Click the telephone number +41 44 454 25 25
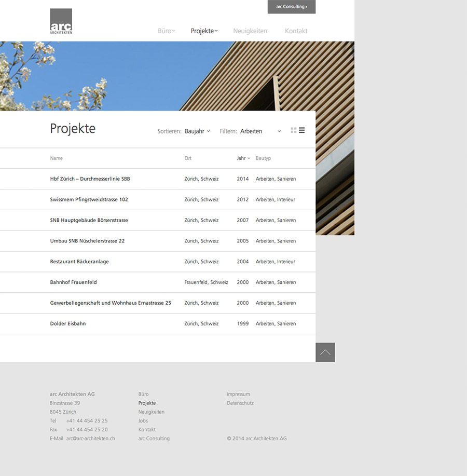Screen dimensions: 467x476 87,421
